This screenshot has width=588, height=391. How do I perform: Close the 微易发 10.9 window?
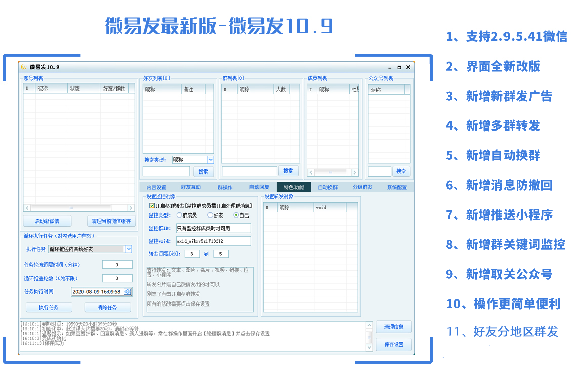408,67
